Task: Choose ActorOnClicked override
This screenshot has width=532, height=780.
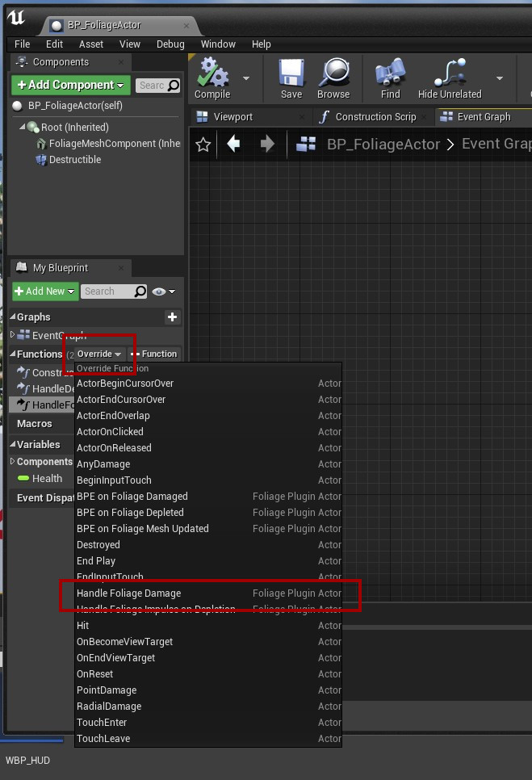Action: 208,432
